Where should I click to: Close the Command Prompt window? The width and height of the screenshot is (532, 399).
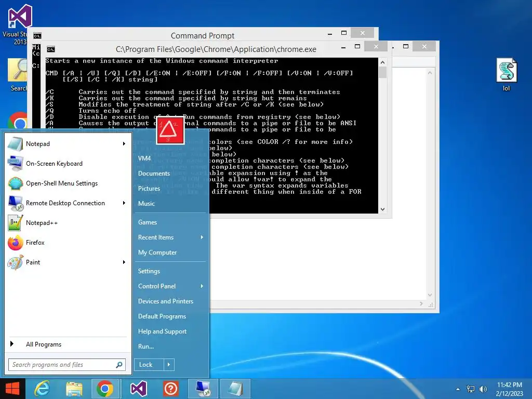tap(362, 33)
